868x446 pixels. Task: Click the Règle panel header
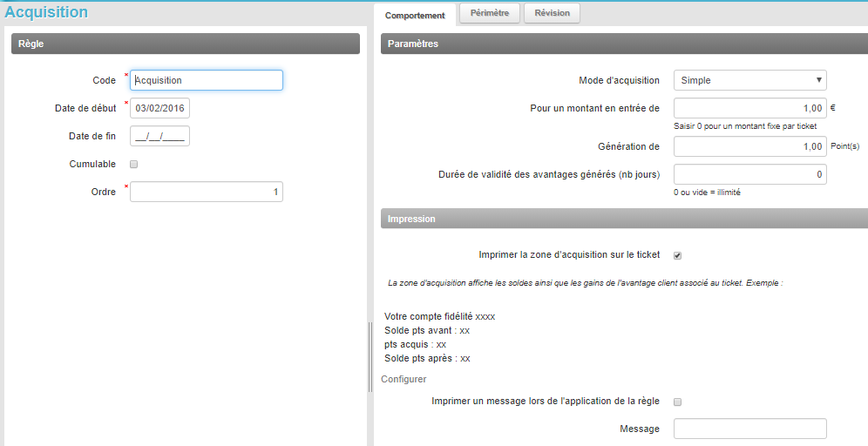click(185, 44)
